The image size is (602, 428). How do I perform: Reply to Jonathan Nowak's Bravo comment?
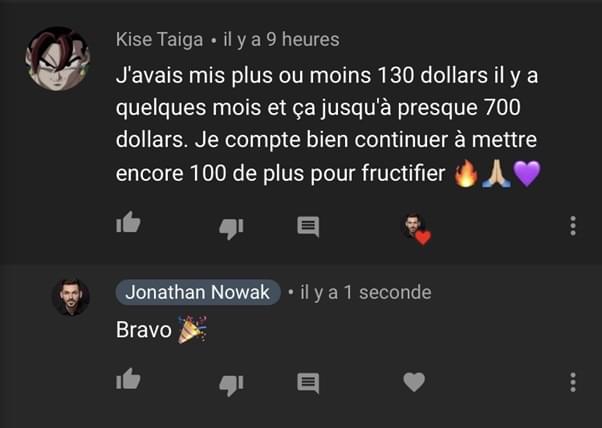(x=308, y=383)
